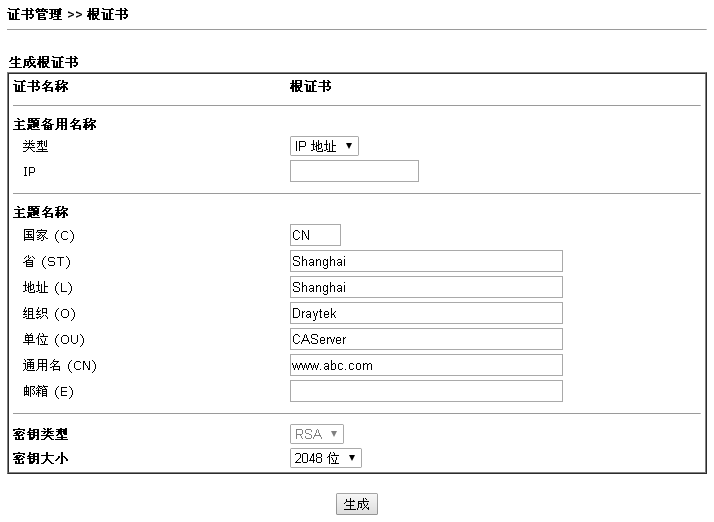Click the 证书管理 >> 根证书 breadcrumb heading
Image resolution: width=714 pixels, height=522 pixels.
[68, 14]
